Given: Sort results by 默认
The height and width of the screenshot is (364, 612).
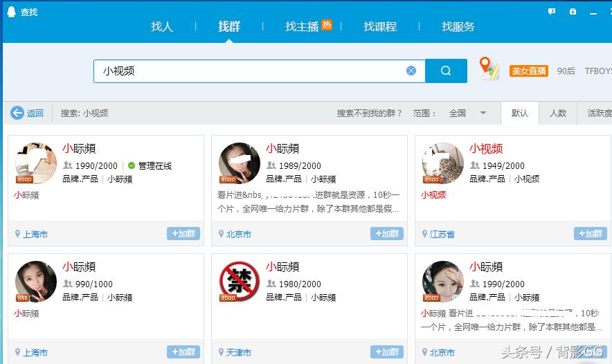Looking at the screenshot, I should click(519, 113).
